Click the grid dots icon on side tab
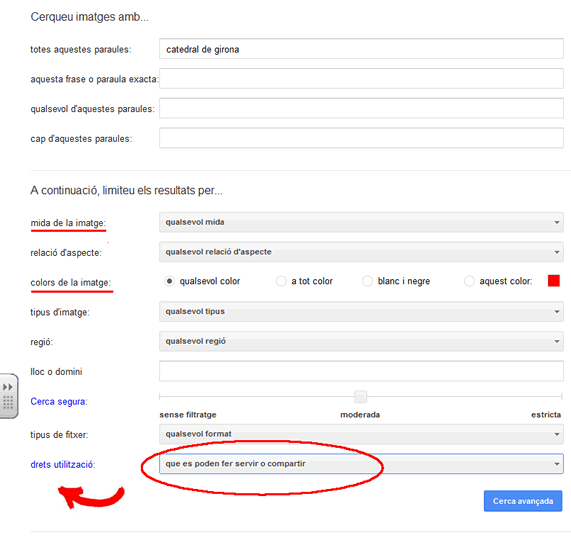This screenshot has height=538, width=571. tap(8, 402)
